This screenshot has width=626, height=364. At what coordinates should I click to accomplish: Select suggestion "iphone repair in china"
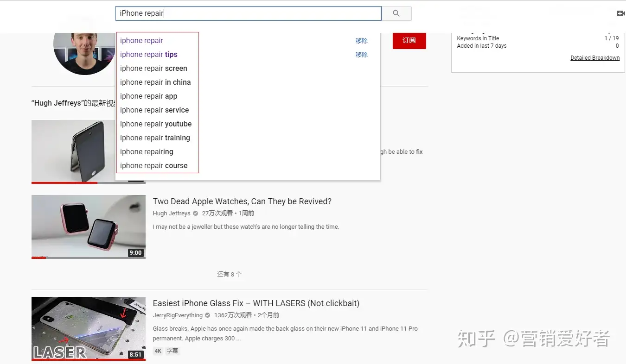[155, 82]
